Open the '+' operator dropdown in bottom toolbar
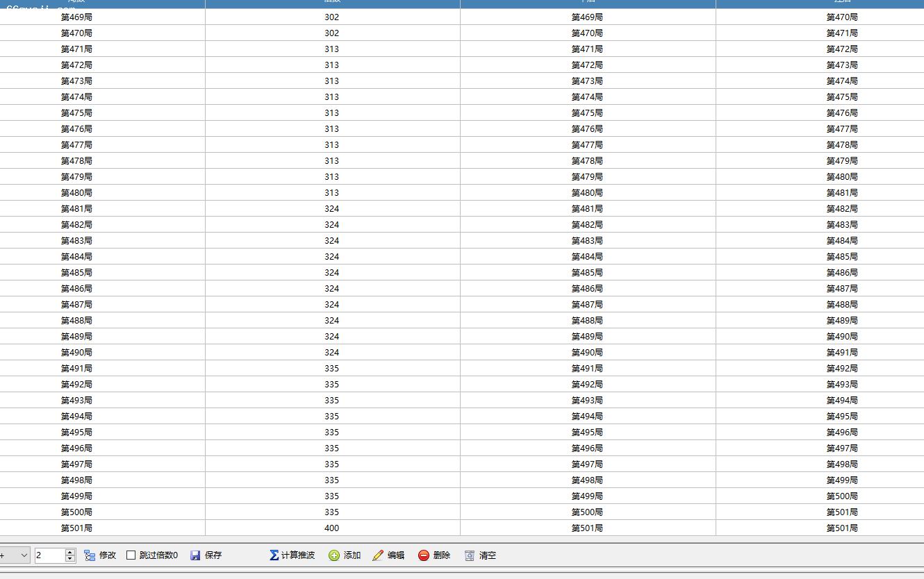The image size is (924, 579). tap(24, 555)
